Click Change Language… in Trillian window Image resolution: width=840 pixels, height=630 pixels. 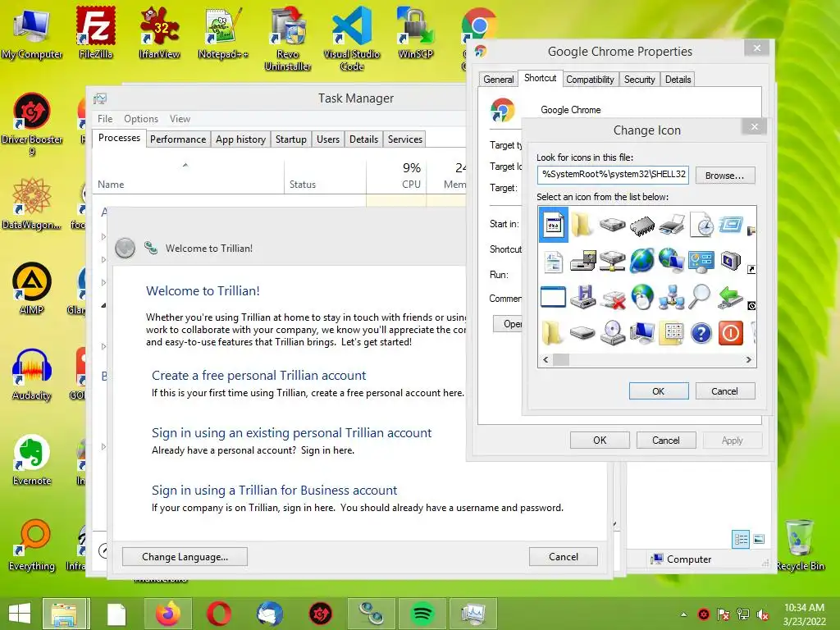[x=185, y=557]
